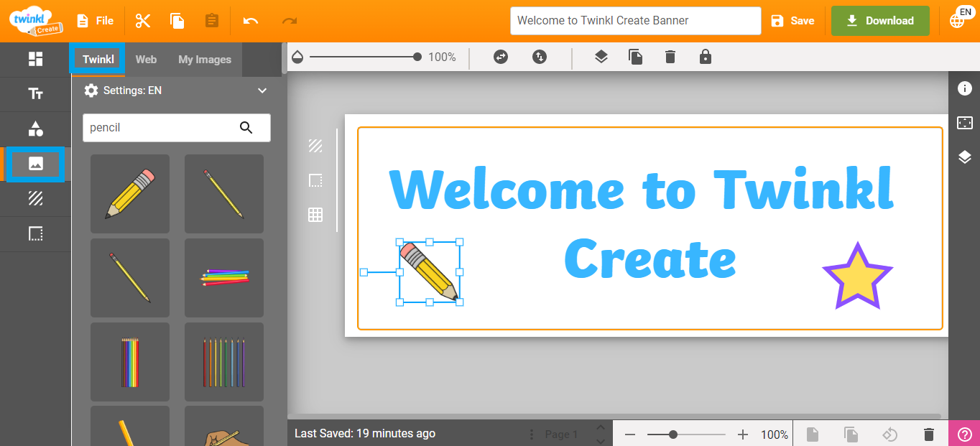The width and height of the screenshot is (980, 446).
Task: Go to the next page with the down chevron
Action: 601,440
